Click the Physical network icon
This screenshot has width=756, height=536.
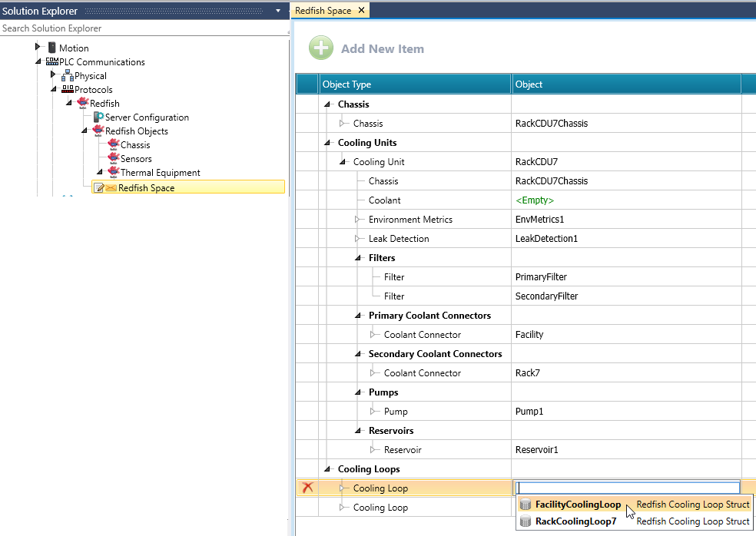click(x=67, y=76)
